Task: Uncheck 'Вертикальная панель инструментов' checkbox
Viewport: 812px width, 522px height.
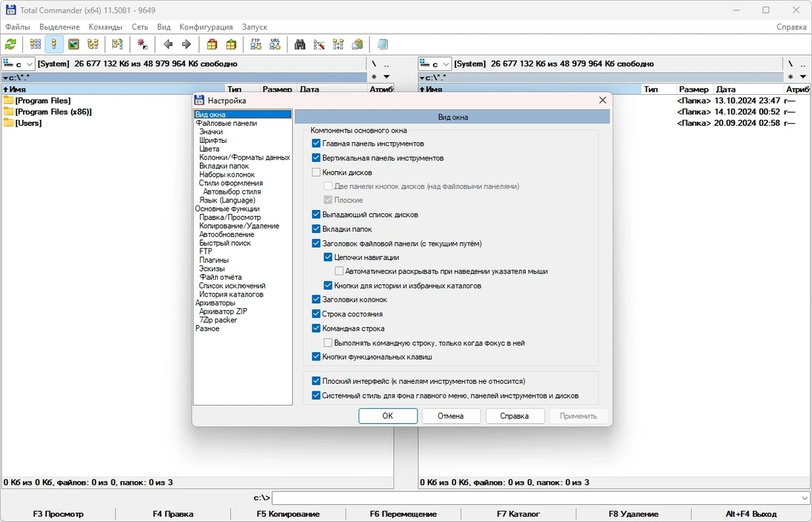Action: [316, 158]
